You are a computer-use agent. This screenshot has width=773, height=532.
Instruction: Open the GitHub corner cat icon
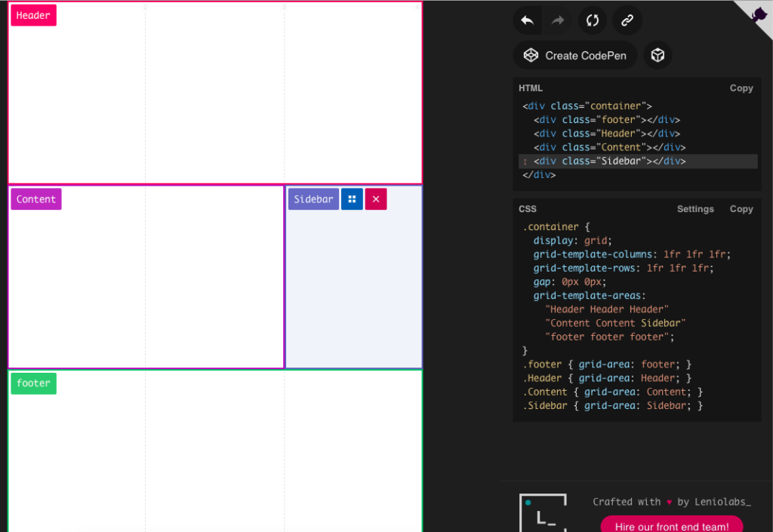pyautogui.click(x=759, y=14)
